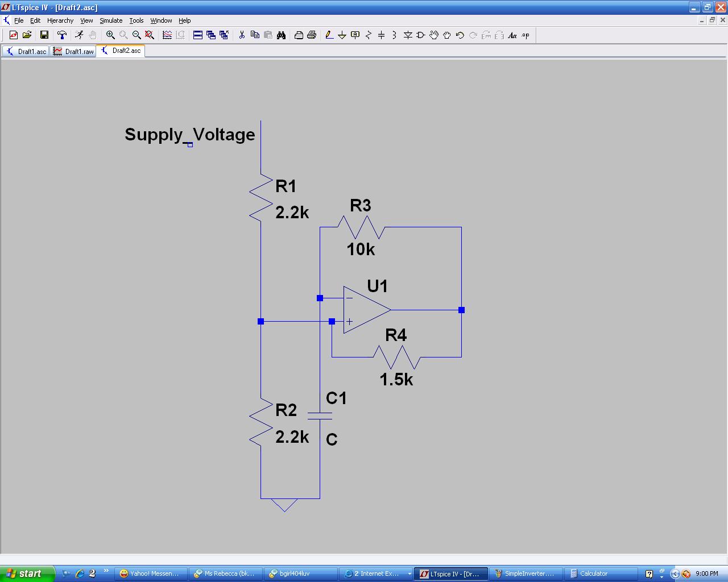
Task: Click the Open file folder icon
Action: (27, 35)
